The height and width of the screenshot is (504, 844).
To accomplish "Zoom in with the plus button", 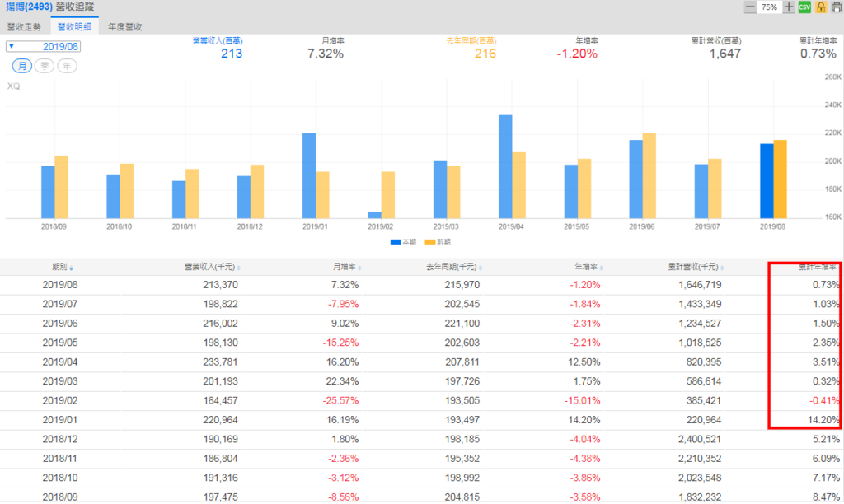I will point(789,7).
